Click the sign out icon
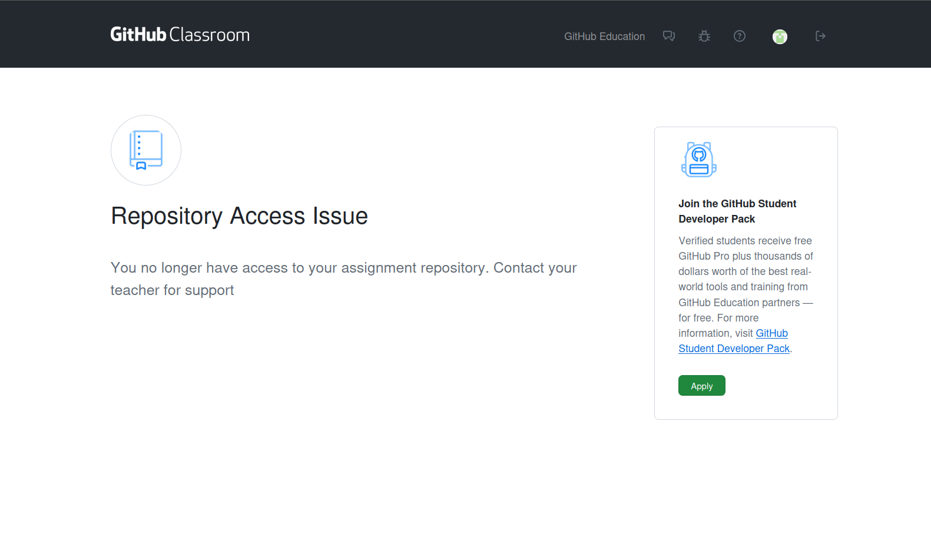 820,36
